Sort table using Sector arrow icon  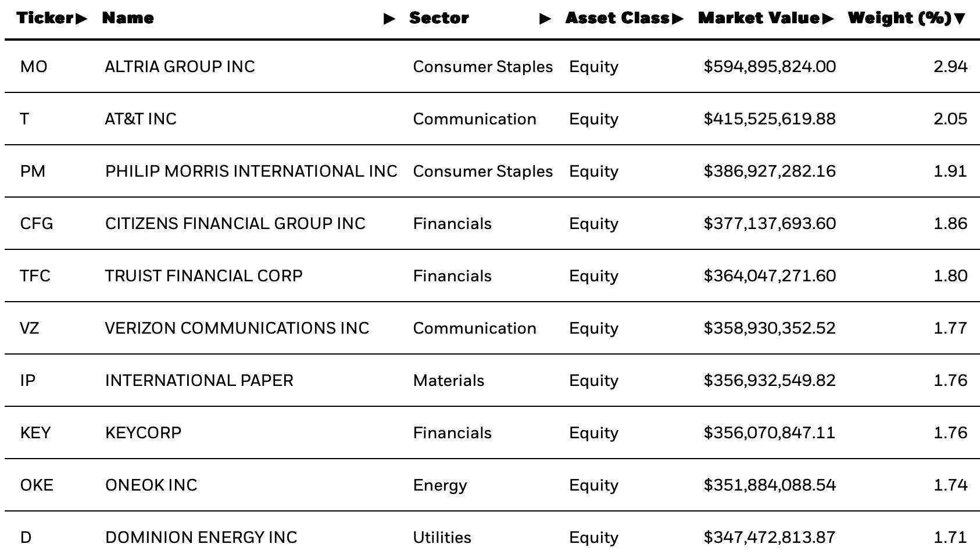(545, 19)
